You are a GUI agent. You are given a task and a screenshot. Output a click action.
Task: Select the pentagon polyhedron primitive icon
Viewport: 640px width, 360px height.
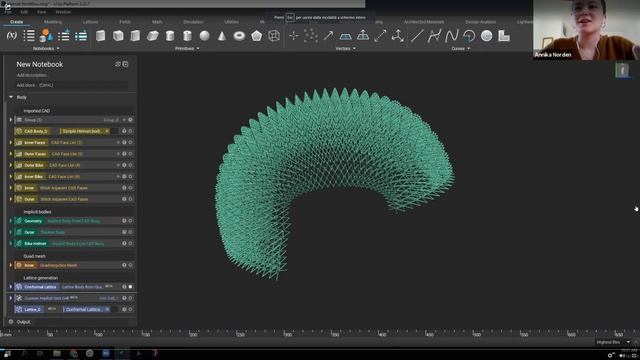[x=256, y=36]
